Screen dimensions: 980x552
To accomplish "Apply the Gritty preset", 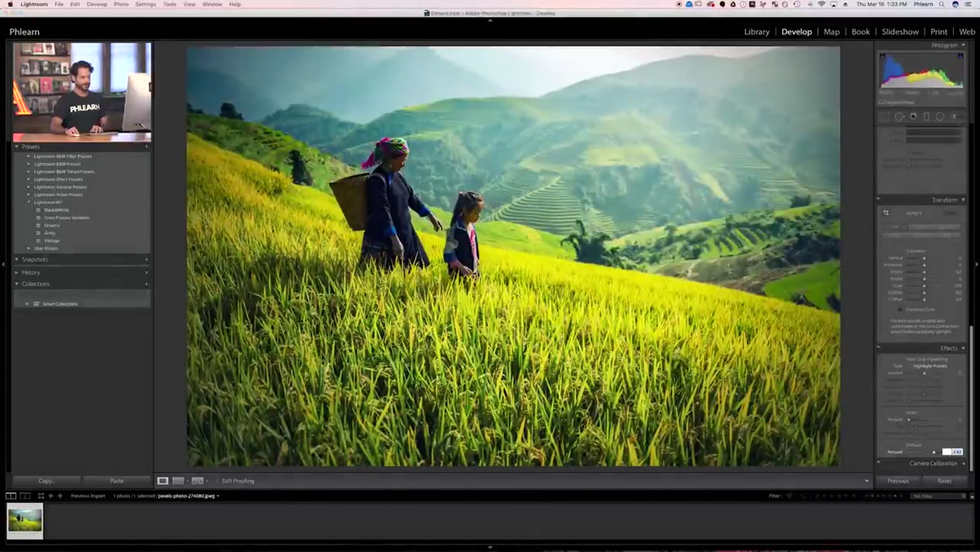I will click(49, 233).
